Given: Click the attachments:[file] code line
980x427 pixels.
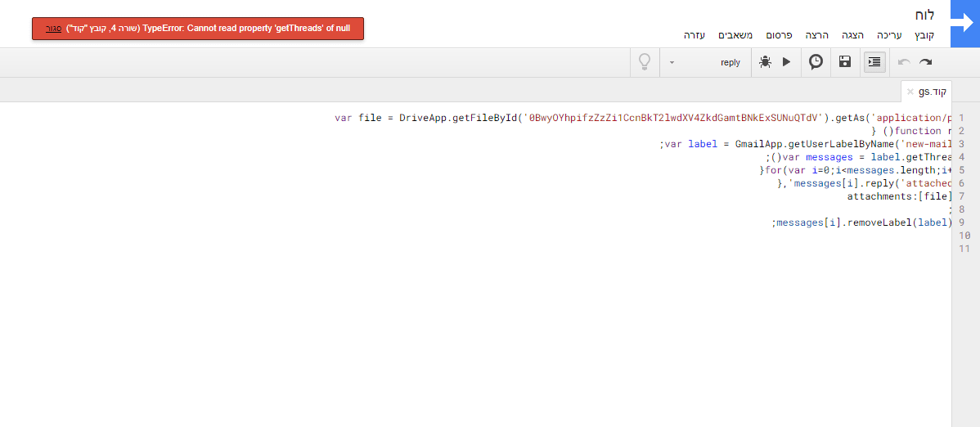Looking at the screenshot, I should click(x=899, y=196).
